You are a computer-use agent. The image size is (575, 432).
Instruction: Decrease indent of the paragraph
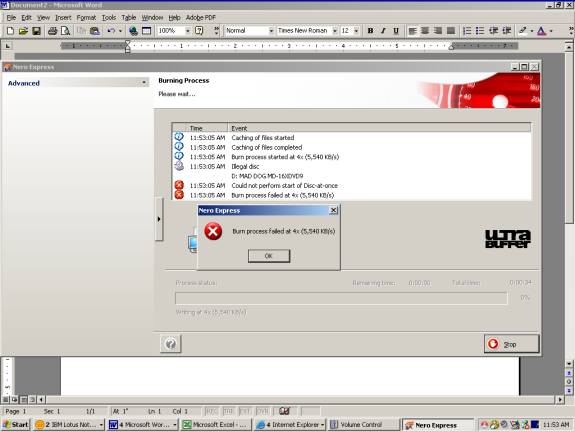pyautogui.click(x=494, y=31)
